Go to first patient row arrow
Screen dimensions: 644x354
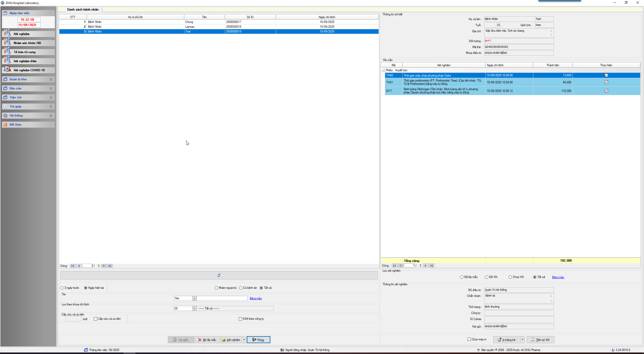coord(73,266)
